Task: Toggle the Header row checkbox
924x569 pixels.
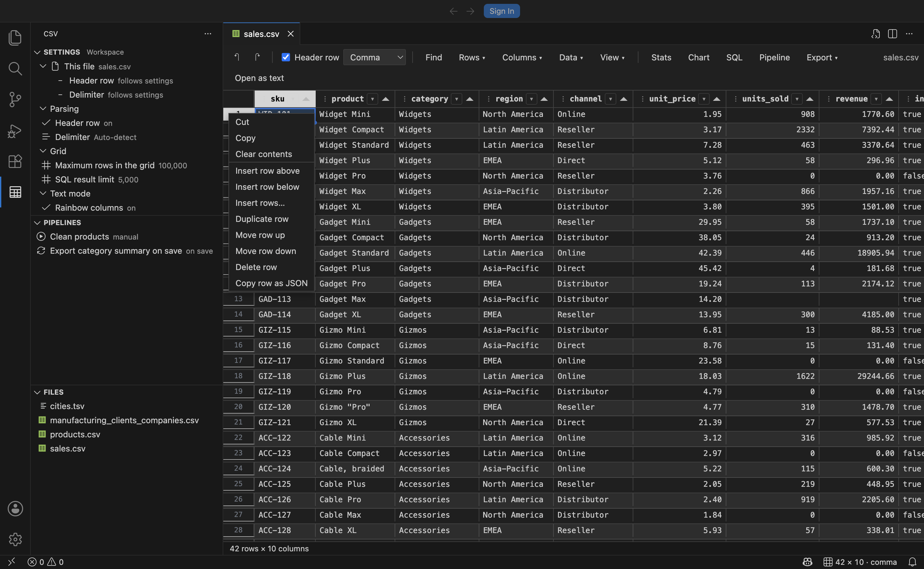Action: (286, 57)
